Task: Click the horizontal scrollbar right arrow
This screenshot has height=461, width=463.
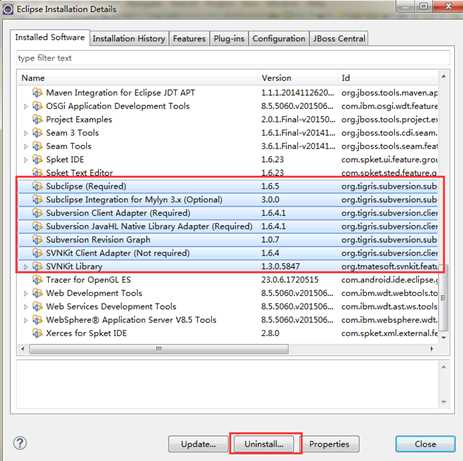Action: (x=432, y=349)
